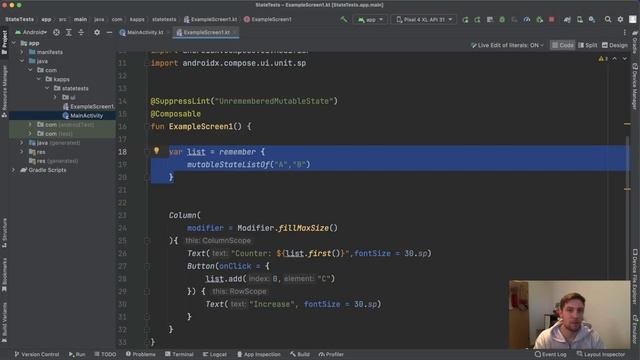This screenshot has width=640, height=360.
Task: Click the Expand All icon in Project panel
Action: pos(69,32)
